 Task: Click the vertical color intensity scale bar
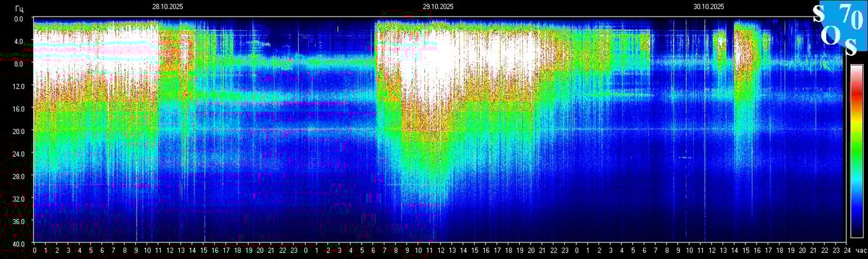coord(857,151)
